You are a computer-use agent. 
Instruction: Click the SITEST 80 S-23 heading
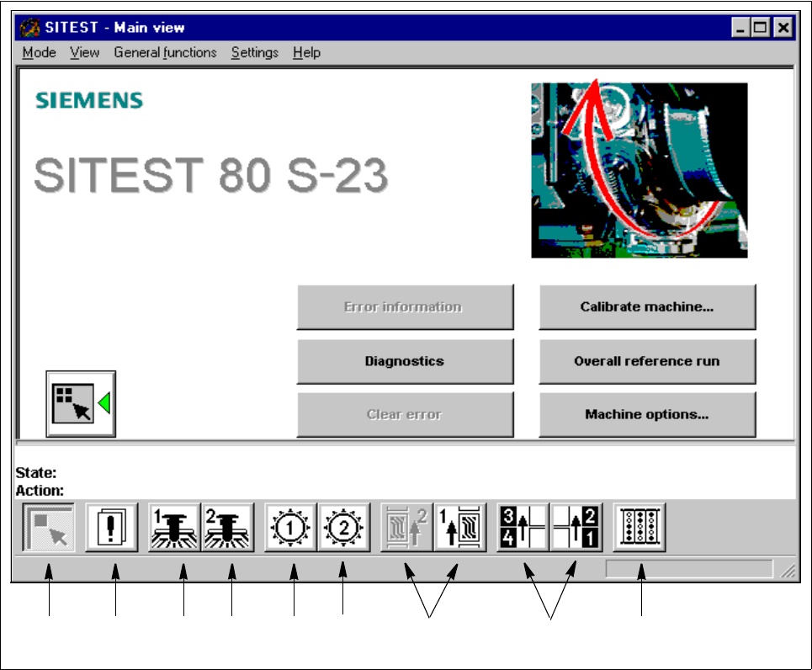click(x=210, y=174)
